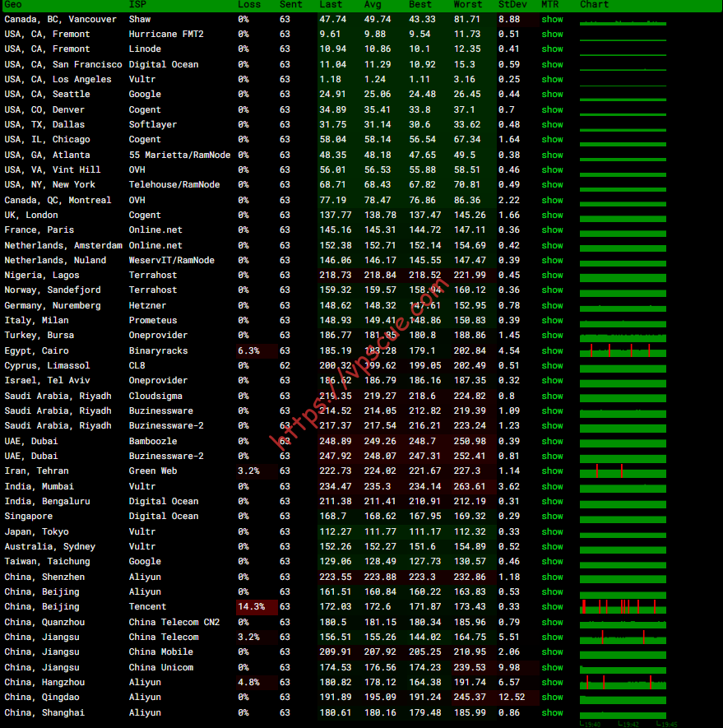Viewport: 723px width, 728px height.
Task: Show MTR for Hetzner Nuremberg
Action: [x=552, y=306]
